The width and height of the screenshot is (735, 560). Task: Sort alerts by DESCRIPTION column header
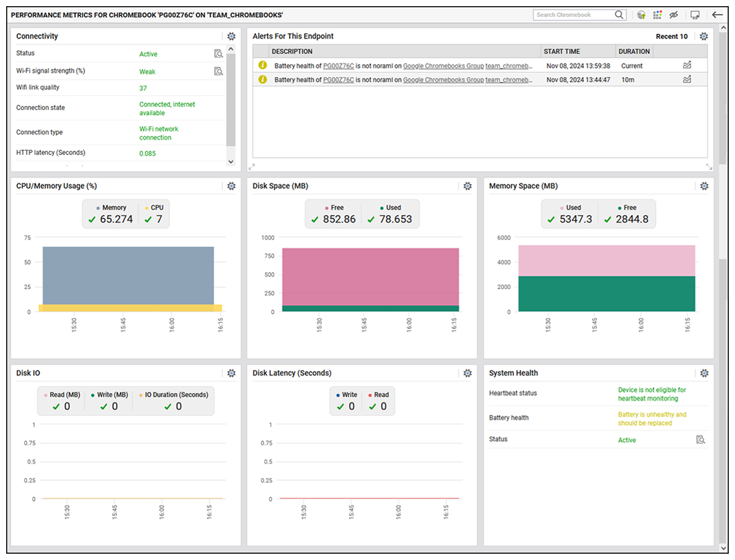[292, 51]
